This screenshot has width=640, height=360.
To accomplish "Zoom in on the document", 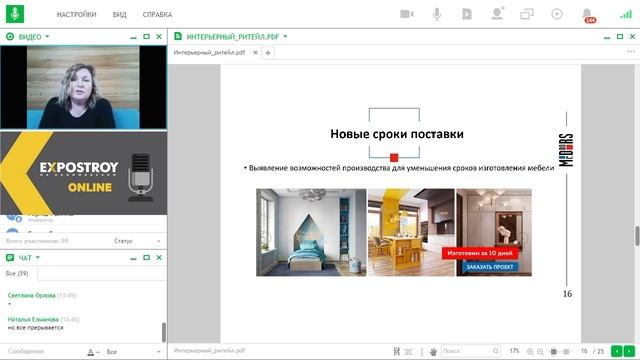I will click(x=530, y=351).
